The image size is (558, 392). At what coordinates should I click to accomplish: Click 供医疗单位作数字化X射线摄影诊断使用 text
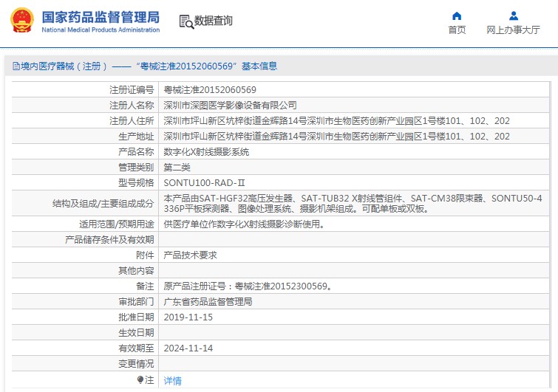[x=244, y=224]
